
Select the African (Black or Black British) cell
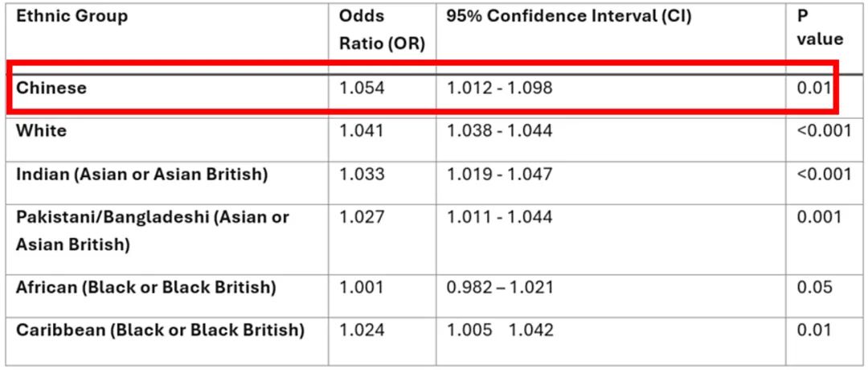point(145,287)
